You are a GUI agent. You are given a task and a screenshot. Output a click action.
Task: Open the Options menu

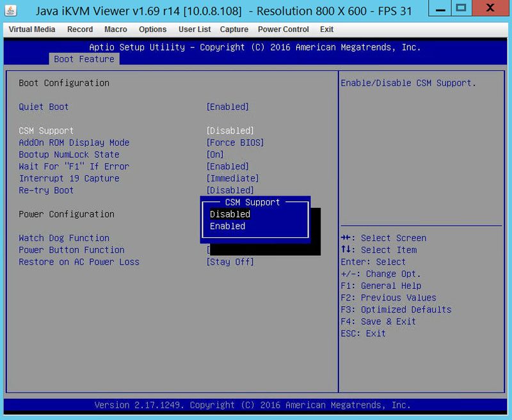click(152, 29)
